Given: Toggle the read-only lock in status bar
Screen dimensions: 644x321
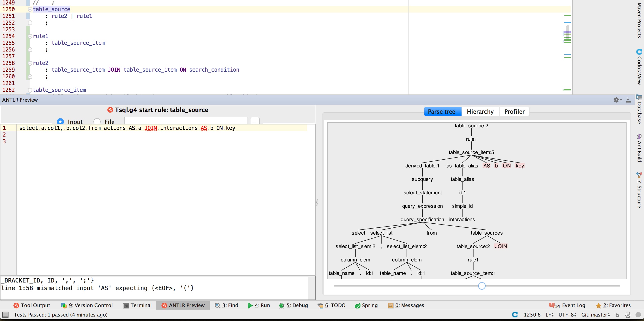Looking at the screenshot, I should (x=616, y=315).
